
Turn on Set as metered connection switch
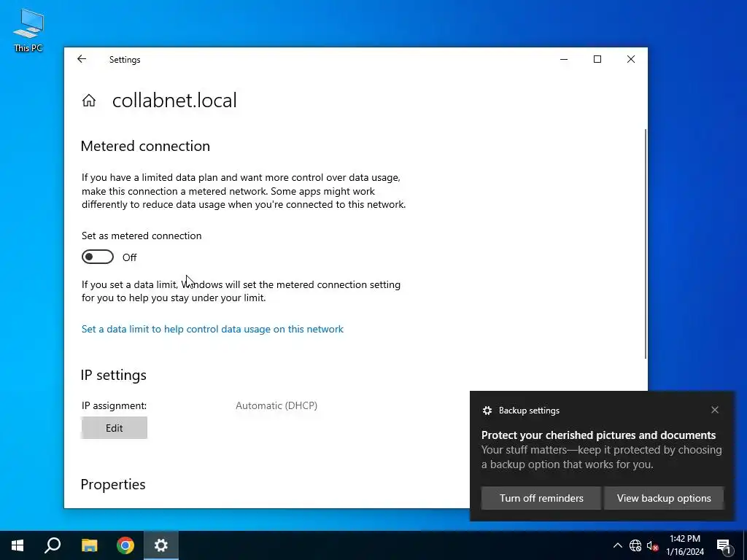click(98, 257)
